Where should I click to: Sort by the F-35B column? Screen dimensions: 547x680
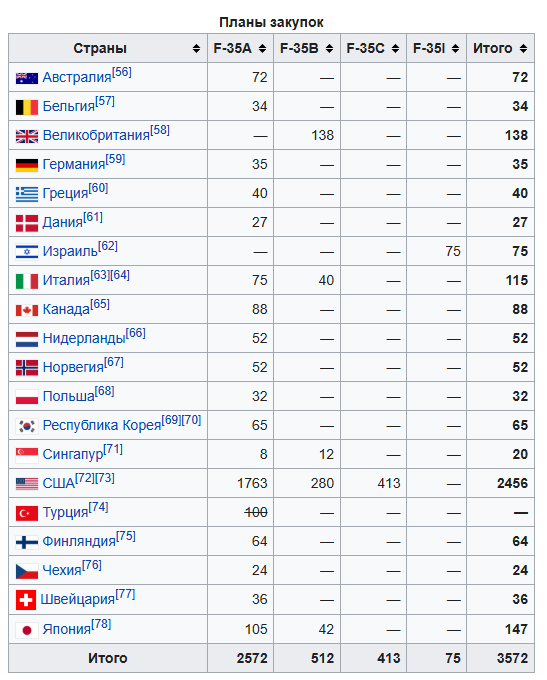point(329,48)
